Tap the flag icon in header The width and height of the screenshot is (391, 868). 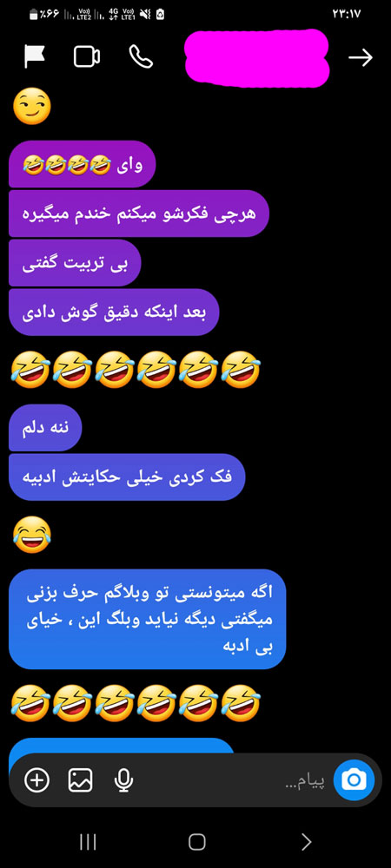click(x=35, y=56)
